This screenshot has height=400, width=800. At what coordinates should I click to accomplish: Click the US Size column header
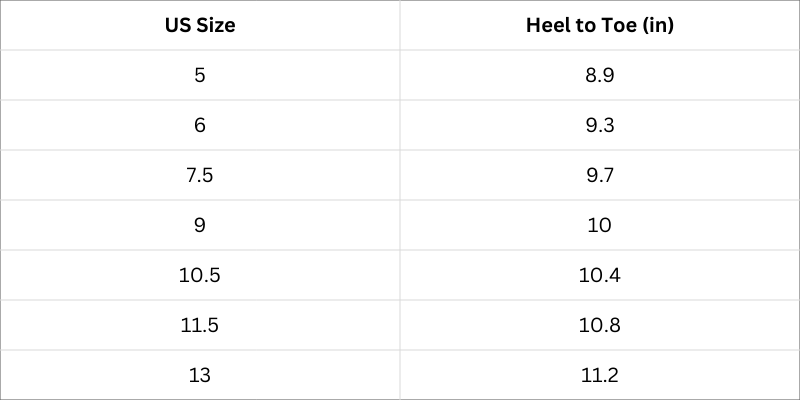200,25
